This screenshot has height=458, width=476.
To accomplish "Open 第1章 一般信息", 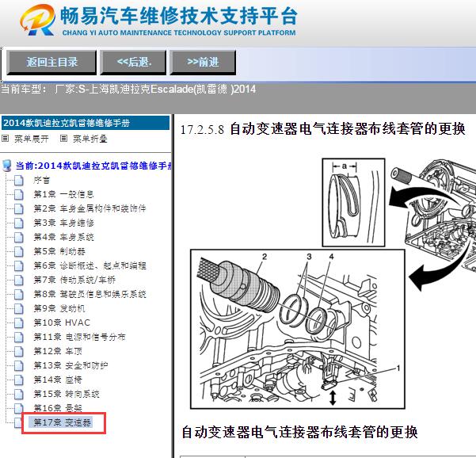I will 63,194.
